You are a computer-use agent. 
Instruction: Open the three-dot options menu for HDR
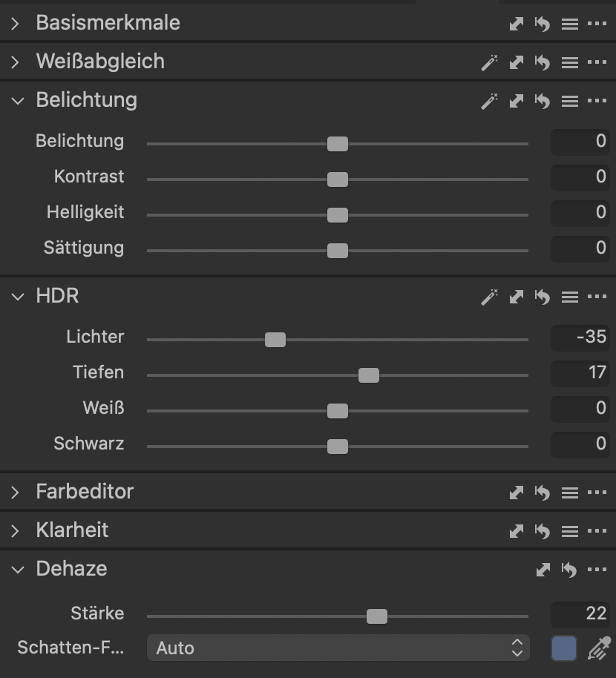pyautogui.click(x=597, y=297)
